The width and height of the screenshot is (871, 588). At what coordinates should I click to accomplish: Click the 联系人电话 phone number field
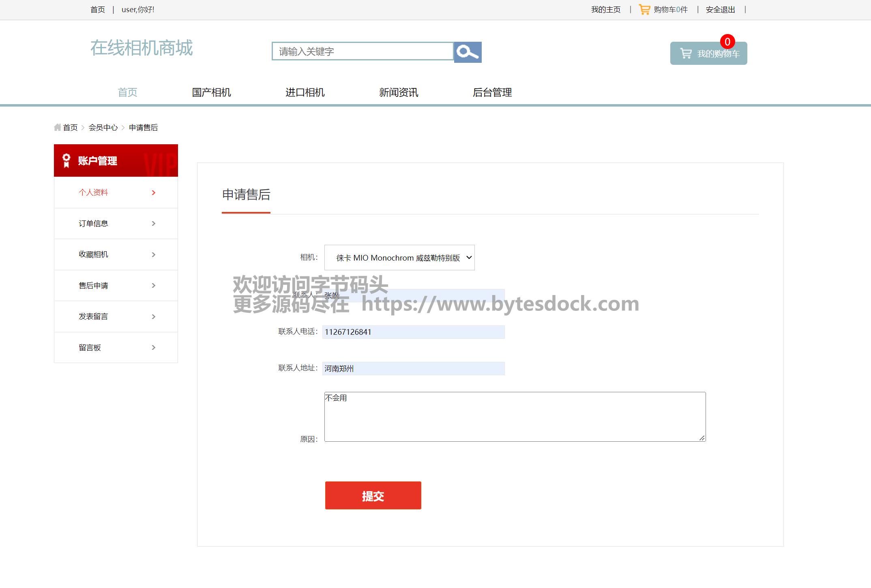tap(413, 332)
